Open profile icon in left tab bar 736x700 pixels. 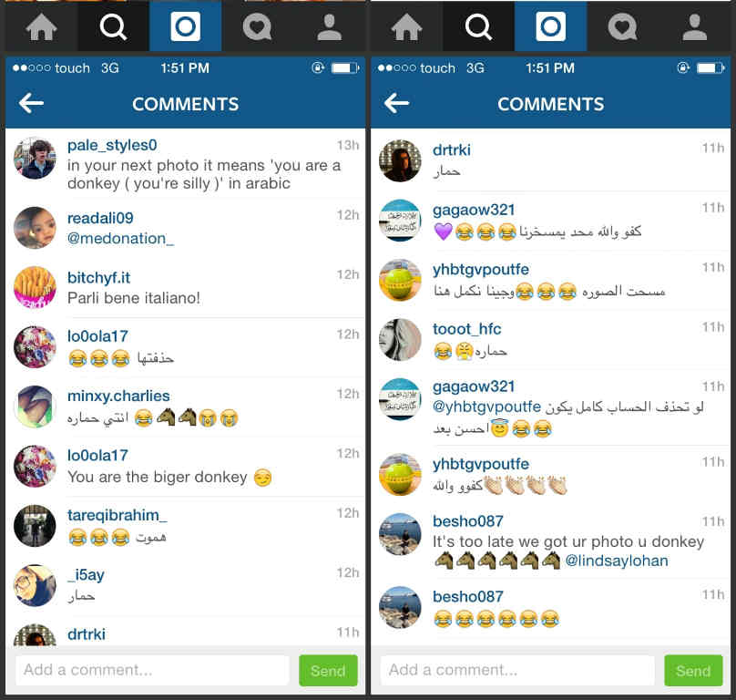[x=329, y=26]
